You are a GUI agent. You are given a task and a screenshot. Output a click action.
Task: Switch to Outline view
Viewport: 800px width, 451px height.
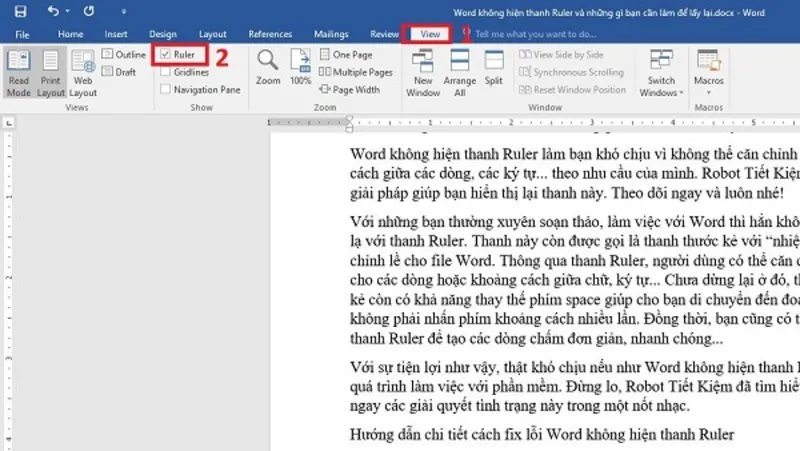[x=124, y=54]
